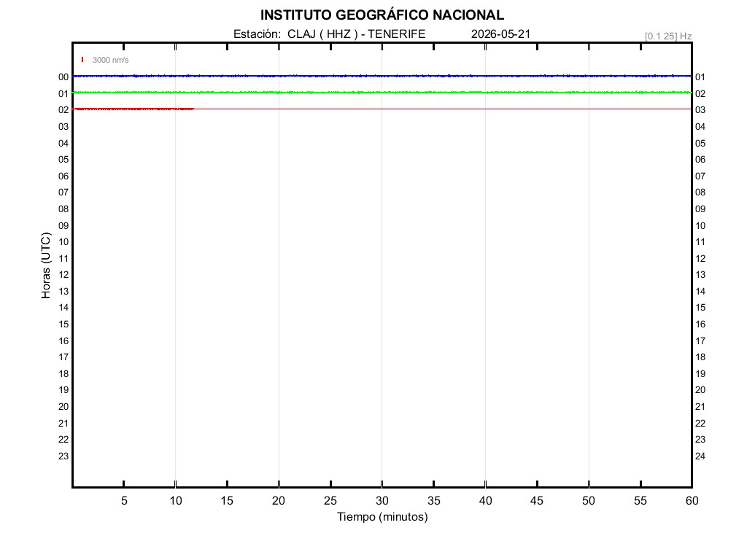Click the date 2026-05-21

[500, 34]
